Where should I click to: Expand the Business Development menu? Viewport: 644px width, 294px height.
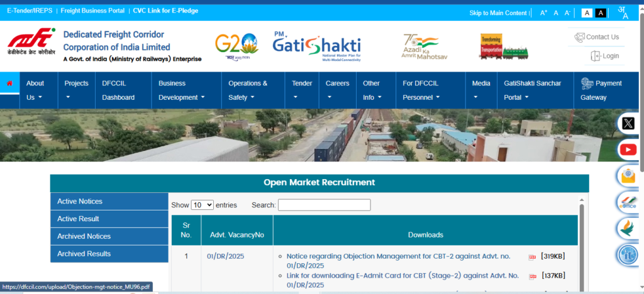pyautogui.click(x=181, y=90)
